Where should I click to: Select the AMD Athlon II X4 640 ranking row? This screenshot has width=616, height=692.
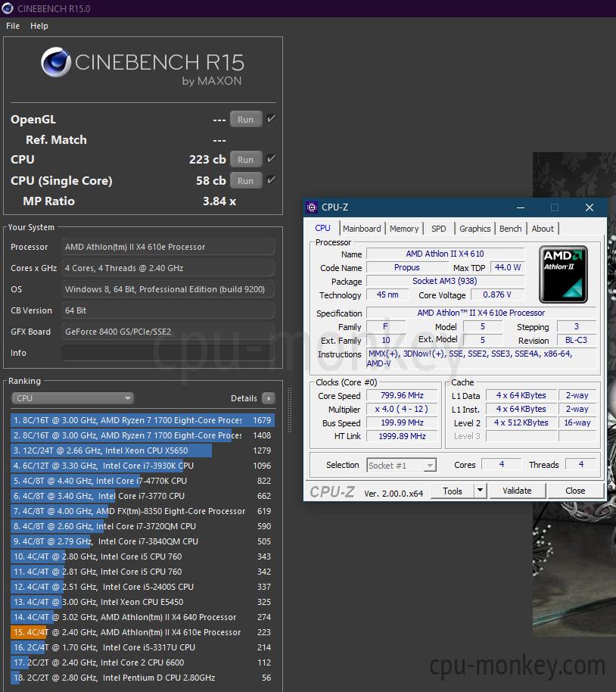142,617
